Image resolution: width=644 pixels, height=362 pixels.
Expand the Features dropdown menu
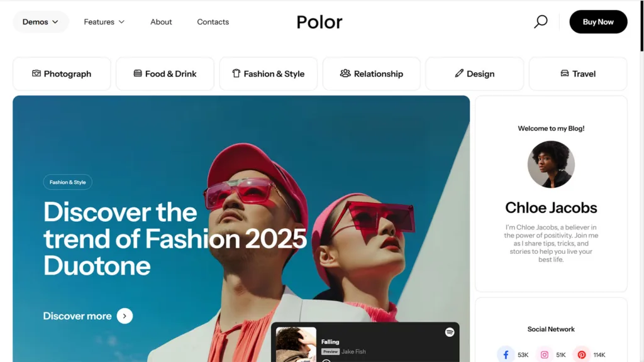pos(104,22)
